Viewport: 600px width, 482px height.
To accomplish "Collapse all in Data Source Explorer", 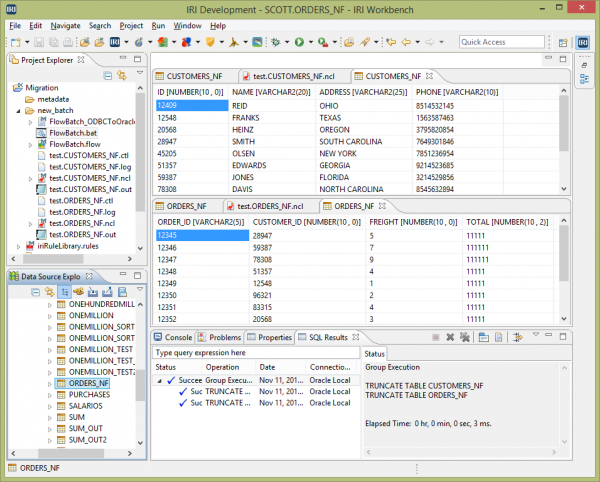I will click(x=35, y=292).
